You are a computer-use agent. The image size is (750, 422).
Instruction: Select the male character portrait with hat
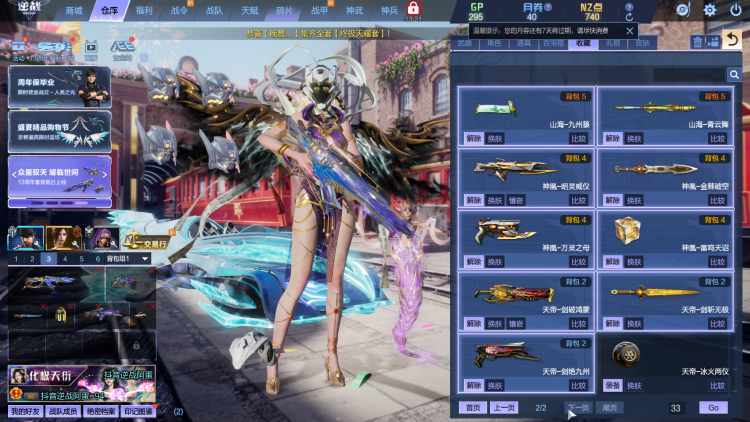(26, 238)
